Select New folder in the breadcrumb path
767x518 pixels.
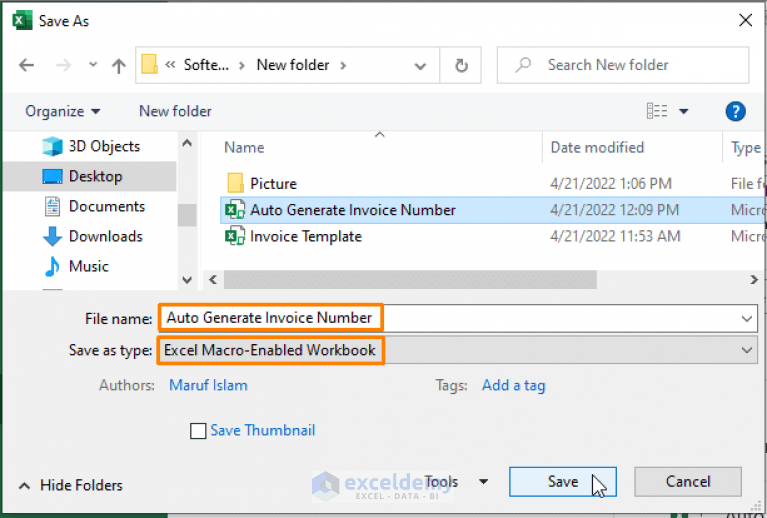293,65
